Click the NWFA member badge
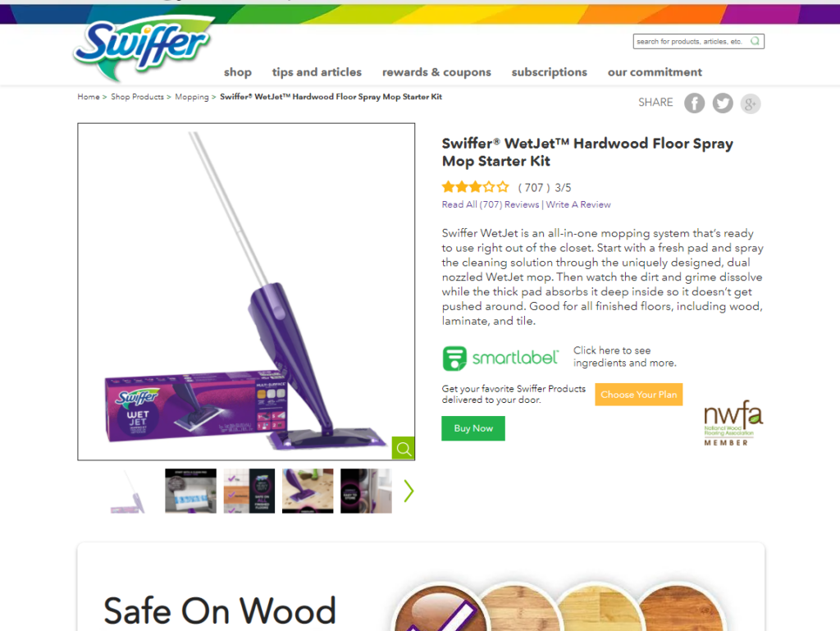Image resolution: width=840 pixels, height=631 pixels. coord(733,423)
